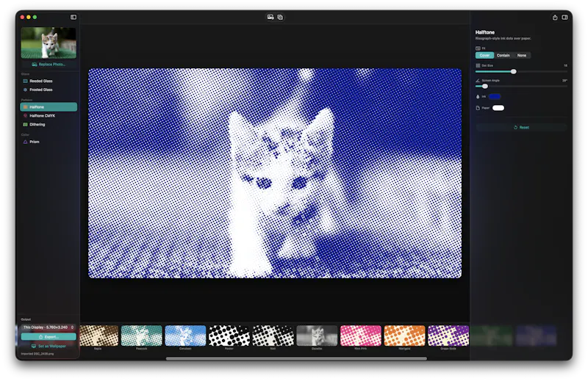Click the share icon at top right
This screenshot has height=381, width=588.
click(x=555, y=17)
